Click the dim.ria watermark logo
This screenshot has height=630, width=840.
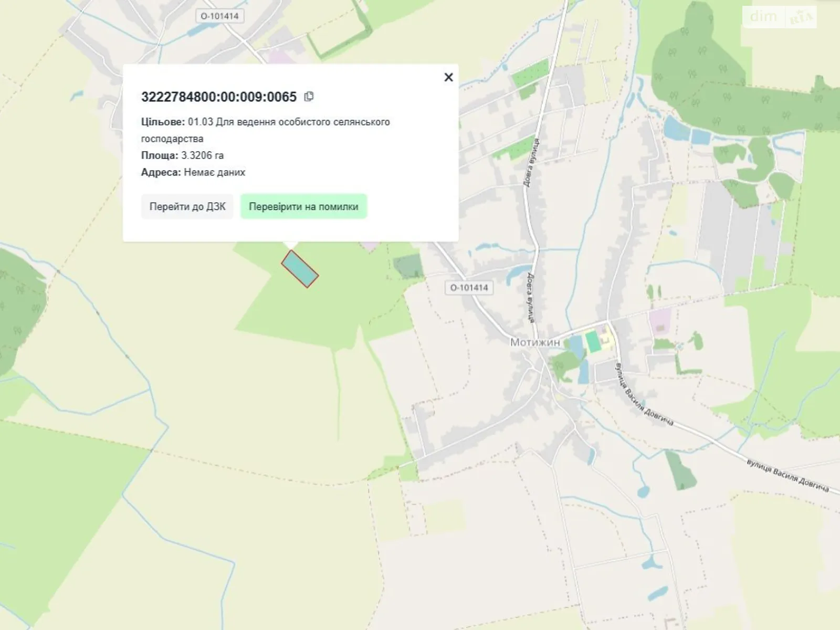pyautogui.click(x=779, y=17)
